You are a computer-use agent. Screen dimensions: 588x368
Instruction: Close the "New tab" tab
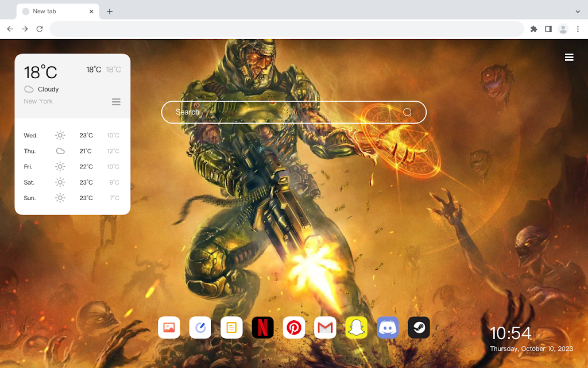91,11
